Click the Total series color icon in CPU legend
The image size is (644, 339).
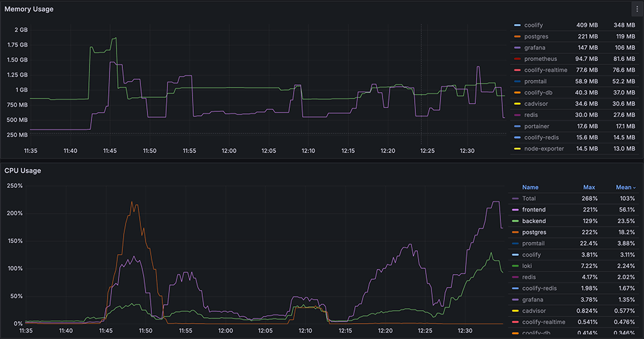[x=515, y=199]
